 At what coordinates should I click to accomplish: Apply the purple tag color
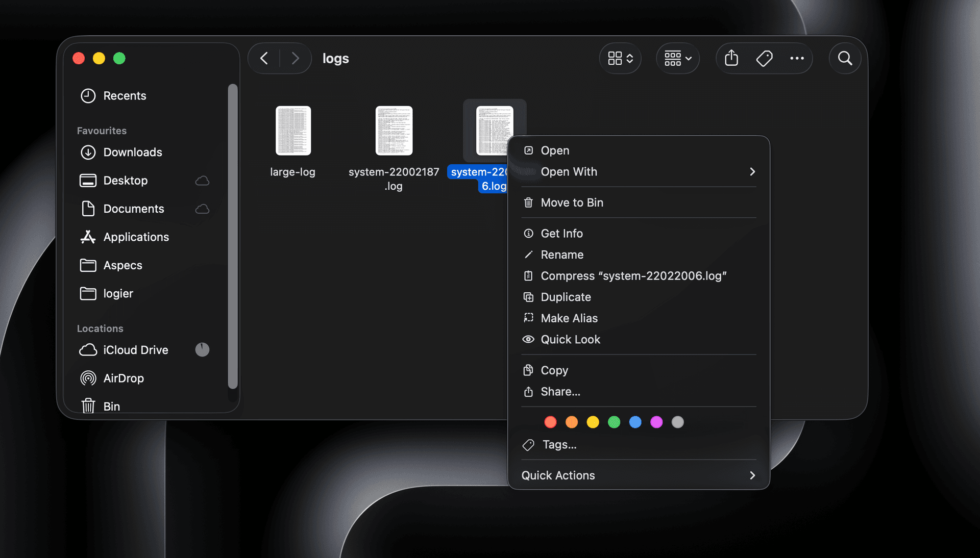(656, 422)
